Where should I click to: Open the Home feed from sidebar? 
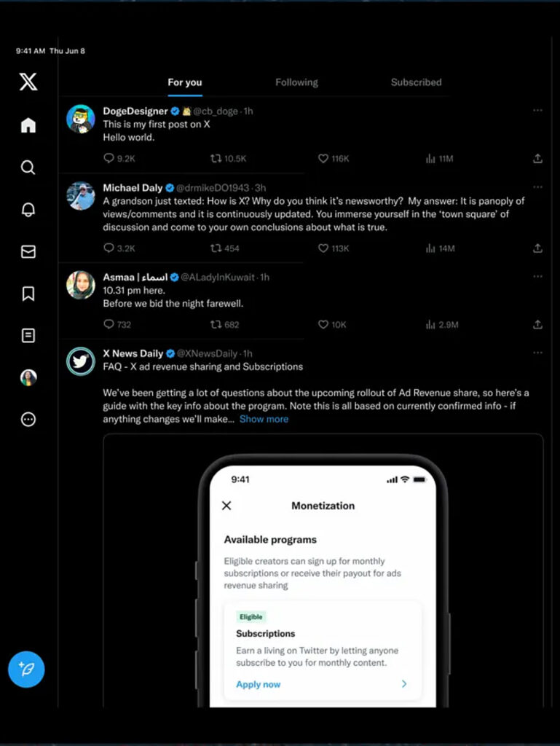tap(28, 125)
